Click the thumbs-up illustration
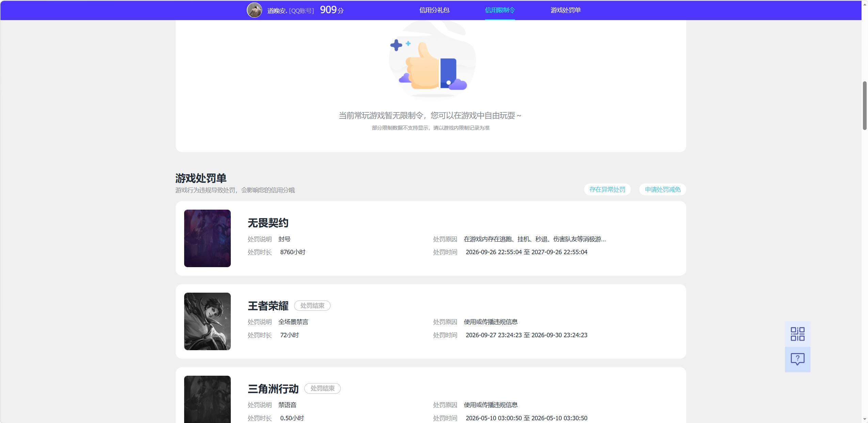 pyautogui.click(x=432, y=61)
